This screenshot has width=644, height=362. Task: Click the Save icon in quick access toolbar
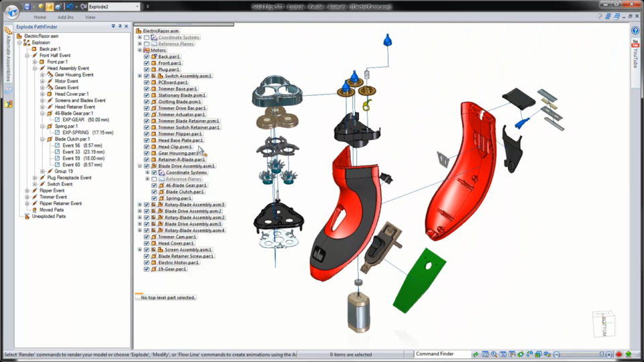pyautogui.click(x=28, y=6)
